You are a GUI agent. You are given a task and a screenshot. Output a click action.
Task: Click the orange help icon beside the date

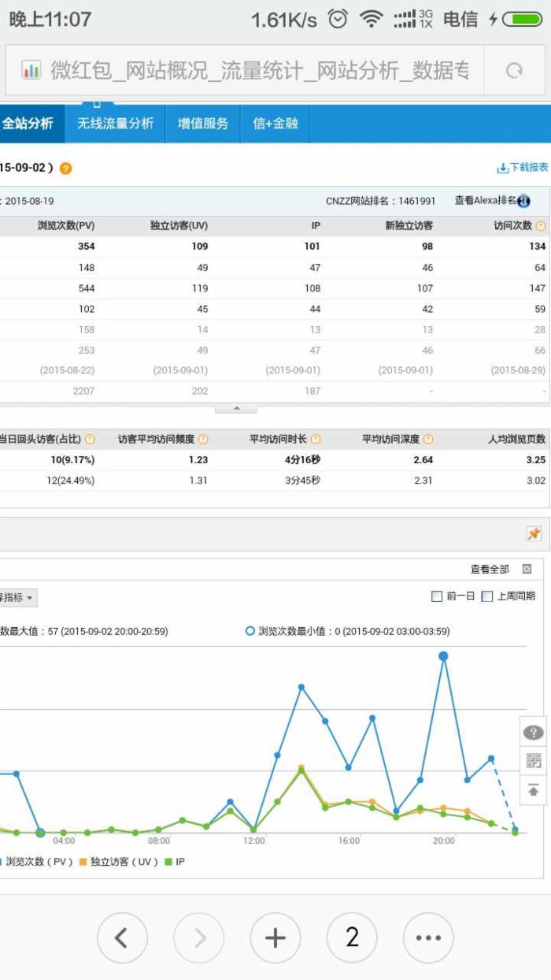pos(66,169)
